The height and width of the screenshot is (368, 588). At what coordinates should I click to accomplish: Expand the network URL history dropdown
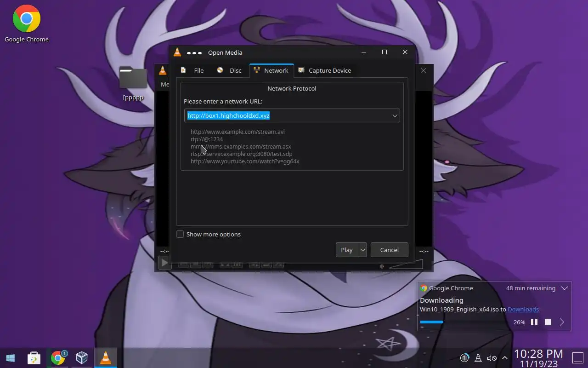pos(395,115)
